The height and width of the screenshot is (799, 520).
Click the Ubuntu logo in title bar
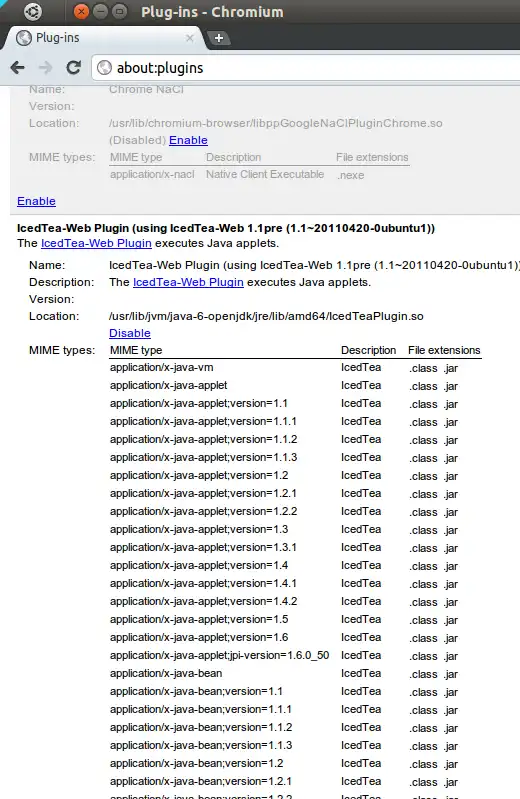(33, 11)
